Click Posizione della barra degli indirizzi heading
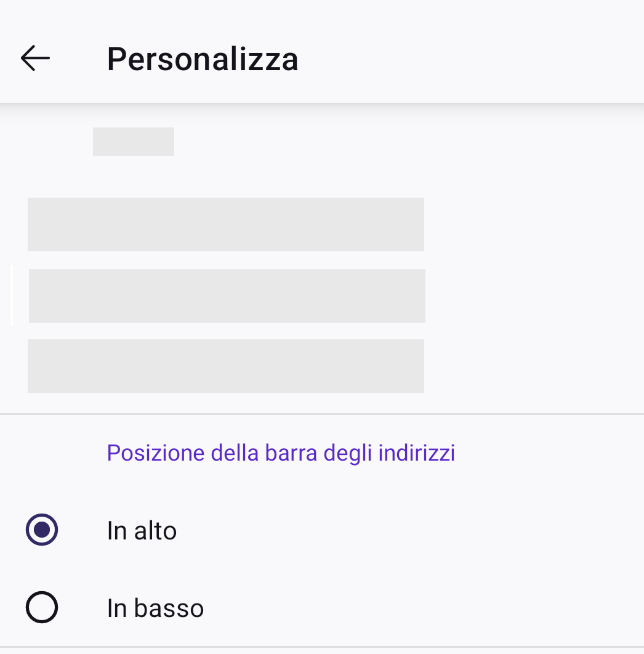Image resolution: width=644 pixels, height=654 pixels. tap(281, 453)
